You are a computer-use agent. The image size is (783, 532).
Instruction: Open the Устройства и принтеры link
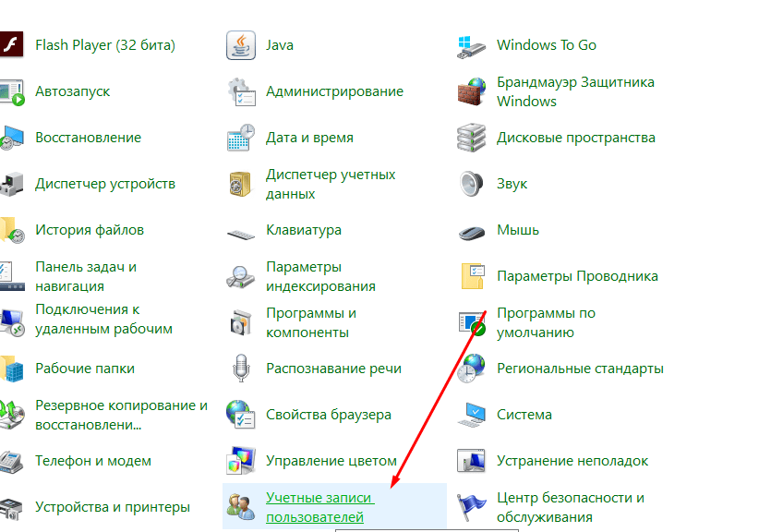(x=113, y=507)
